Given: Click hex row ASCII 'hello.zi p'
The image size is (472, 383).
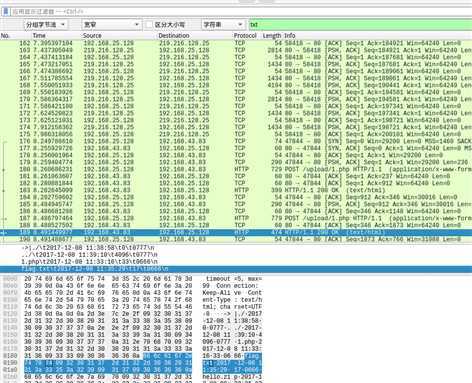Looking at the screenshot, I should 232,377.
